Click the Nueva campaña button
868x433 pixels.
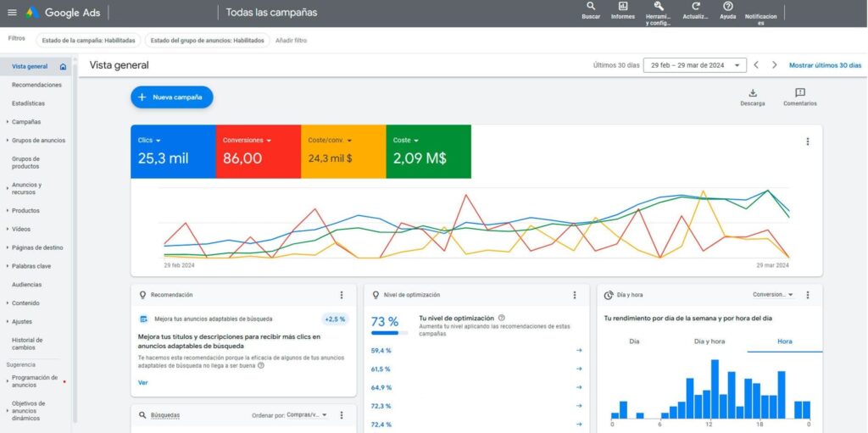pos(172,97)
